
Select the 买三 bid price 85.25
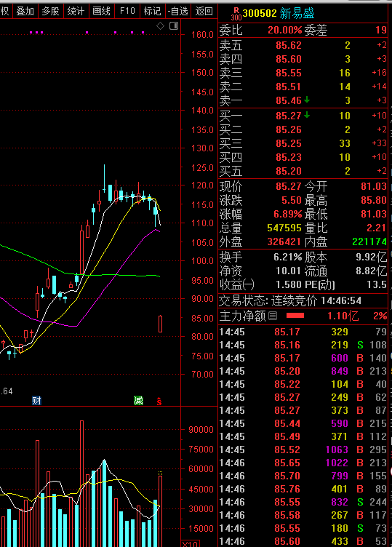pyautogui.click(x=289, y=143)
